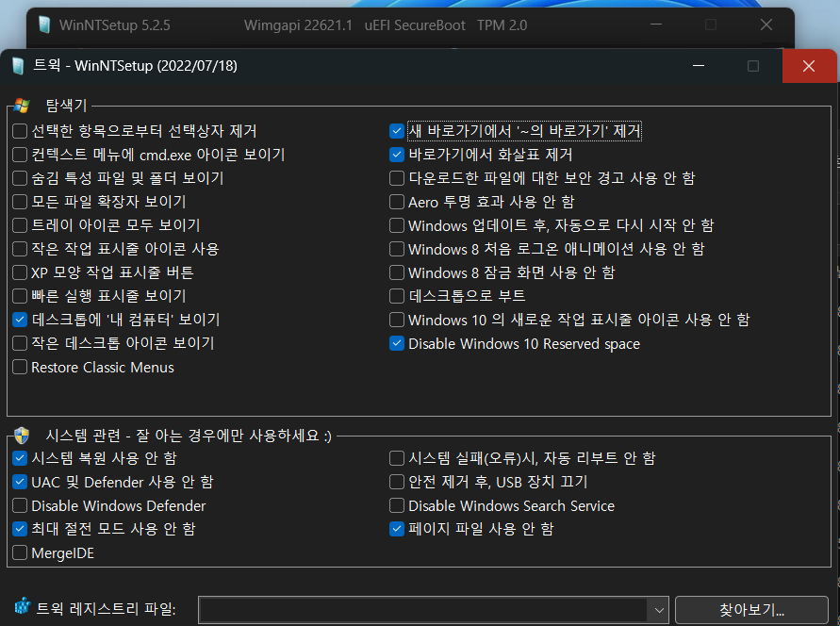Enable 선택한 항목으로부터 선택상자 제거

point(20,131)
